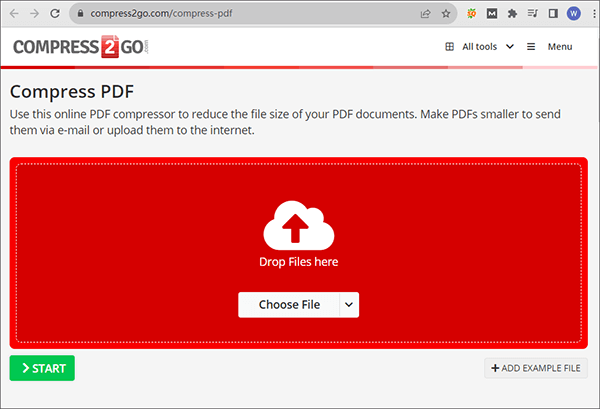Image resolution: width=600 pixels, height=409 pixels.
Task: Click ADD EXAMPLE FILE button
Action: click(536, 368)
